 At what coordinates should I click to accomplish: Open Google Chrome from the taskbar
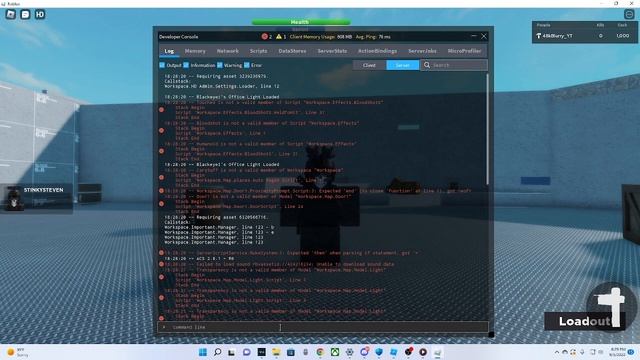(x=320, y=352)
